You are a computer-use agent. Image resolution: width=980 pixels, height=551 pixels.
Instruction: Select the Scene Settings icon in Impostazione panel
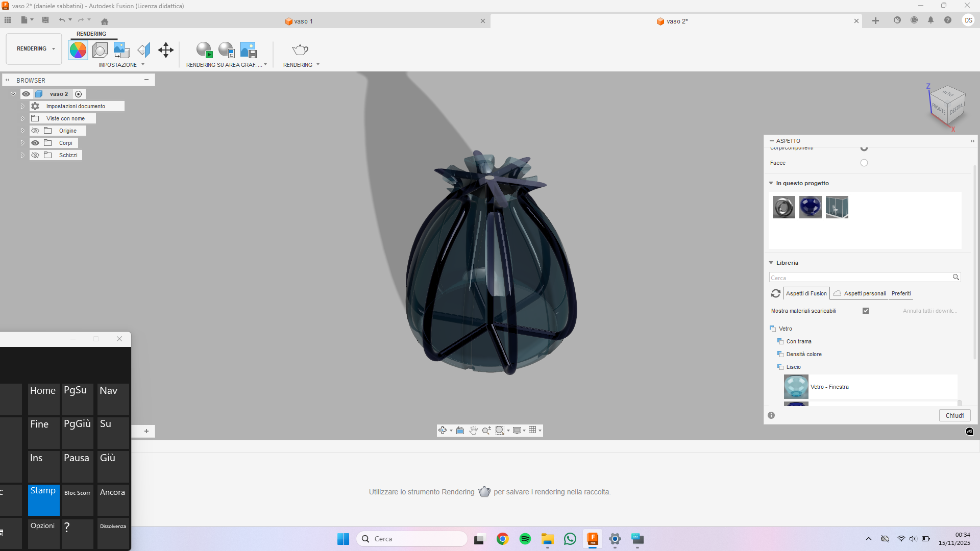(100, 49)
